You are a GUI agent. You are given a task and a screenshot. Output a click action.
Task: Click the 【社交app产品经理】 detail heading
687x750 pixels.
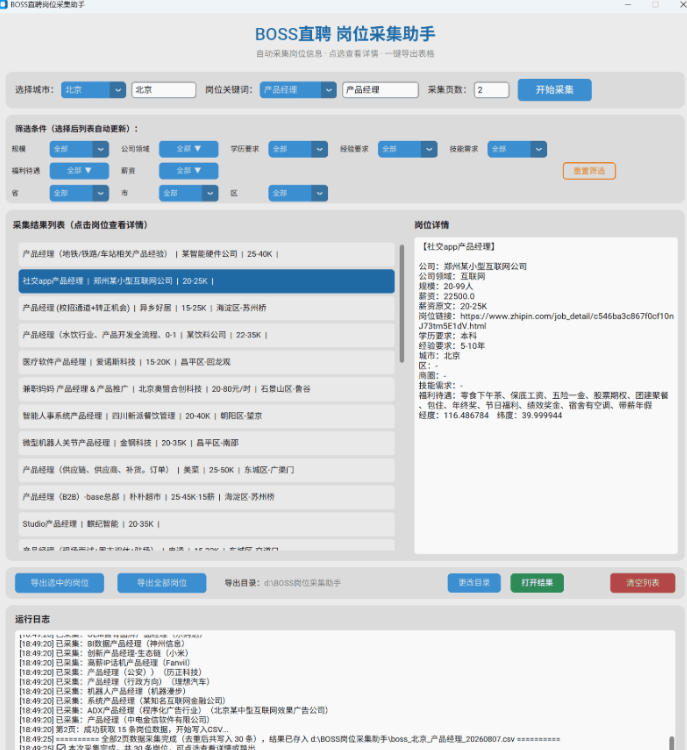(458, 247)
